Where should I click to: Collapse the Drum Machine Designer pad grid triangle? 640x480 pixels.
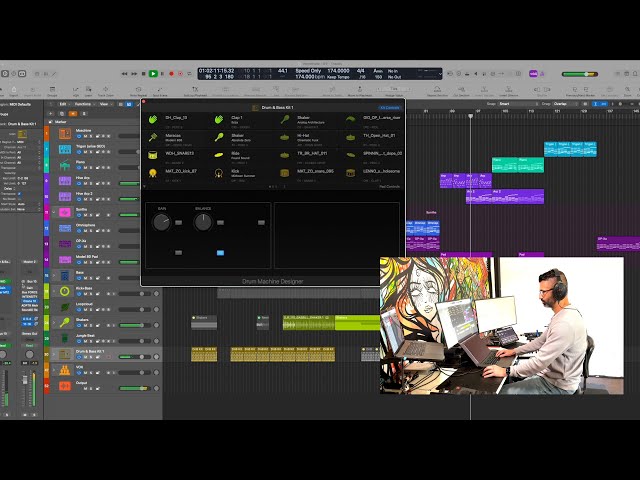[x=144, y=187]
